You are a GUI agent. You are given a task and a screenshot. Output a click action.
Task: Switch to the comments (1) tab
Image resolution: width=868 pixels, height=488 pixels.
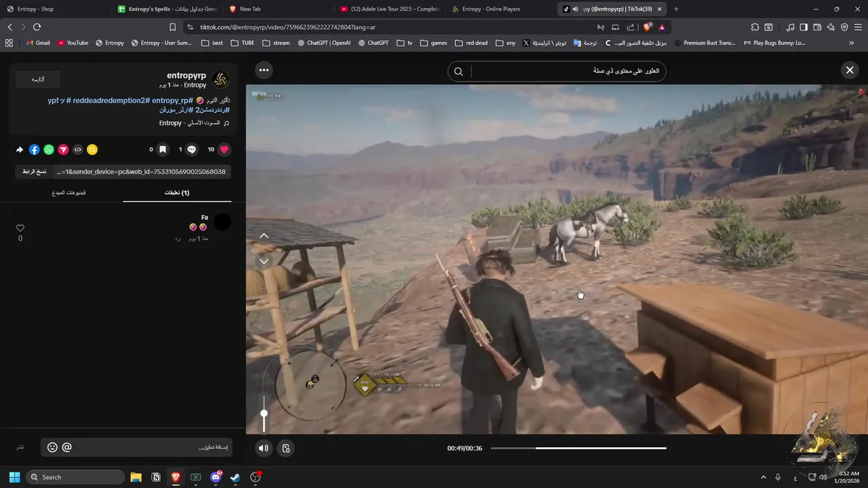tap(177, 192)
